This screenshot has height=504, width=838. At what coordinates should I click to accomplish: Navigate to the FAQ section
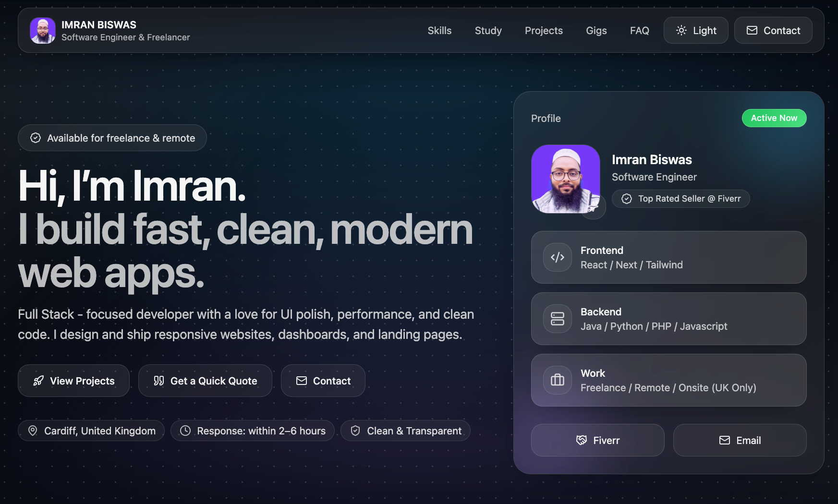(639, 30)
